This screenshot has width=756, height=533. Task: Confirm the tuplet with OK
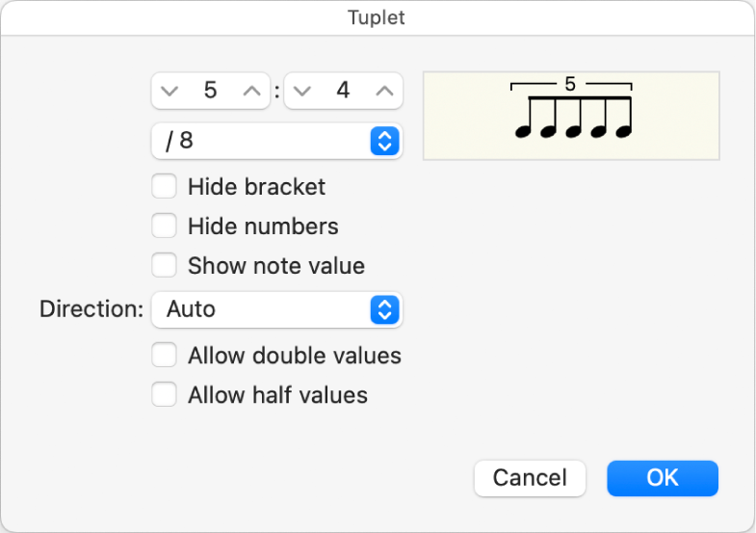662,478
